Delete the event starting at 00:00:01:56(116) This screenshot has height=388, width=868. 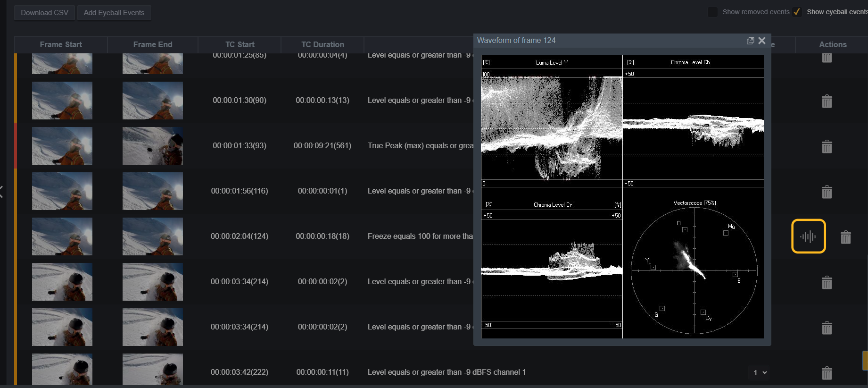coord(827,192)
